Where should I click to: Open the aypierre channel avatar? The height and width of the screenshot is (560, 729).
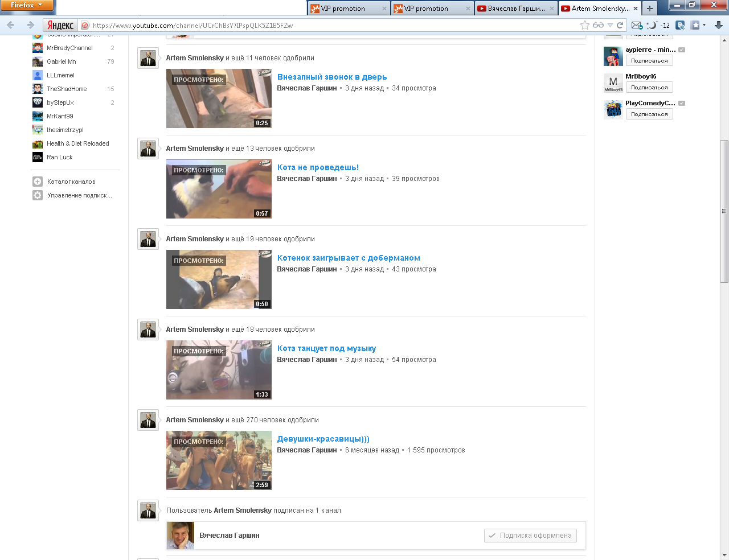(613, 56)
